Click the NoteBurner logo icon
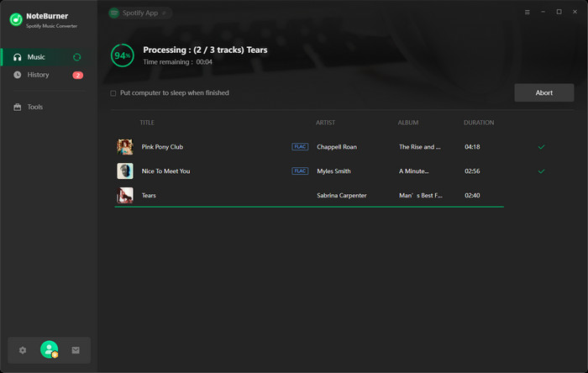Viewport: 588px width, 373px height. point(16,19)
